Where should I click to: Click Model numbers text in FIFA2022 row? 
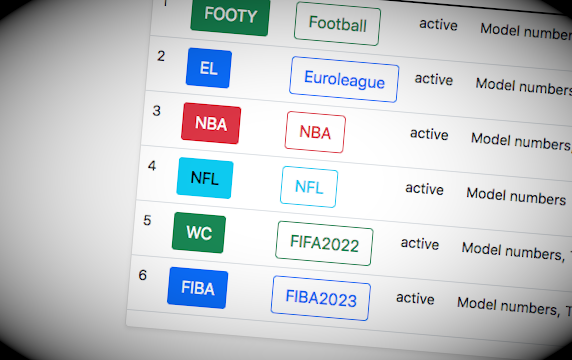pyautogui.click(x=513, y=251)
